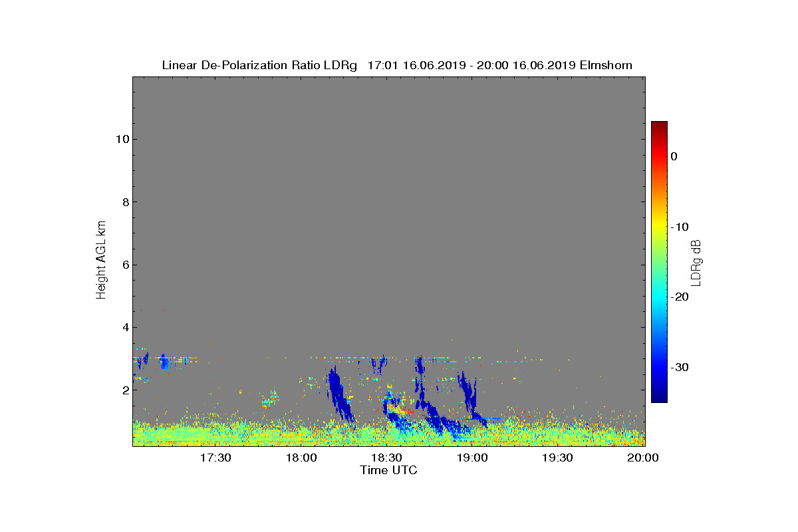Click the Elmshorn location in the title

point(606,65)
